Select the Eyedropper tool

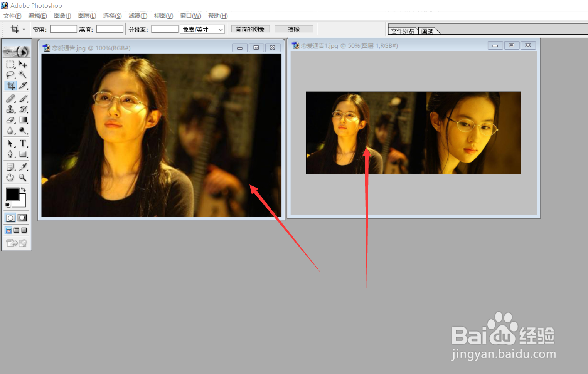click(x=23, y=167)
